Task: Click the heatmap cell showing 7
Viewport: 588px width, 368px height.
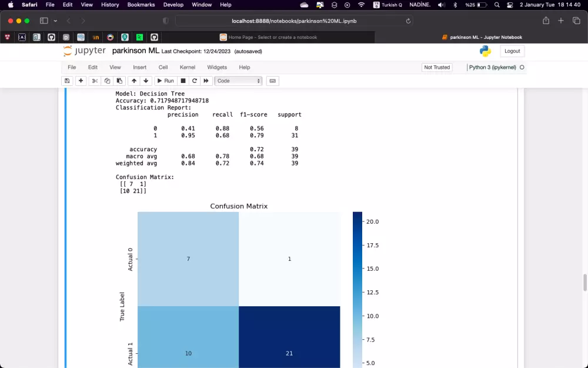Action: (x=188, y=258)
